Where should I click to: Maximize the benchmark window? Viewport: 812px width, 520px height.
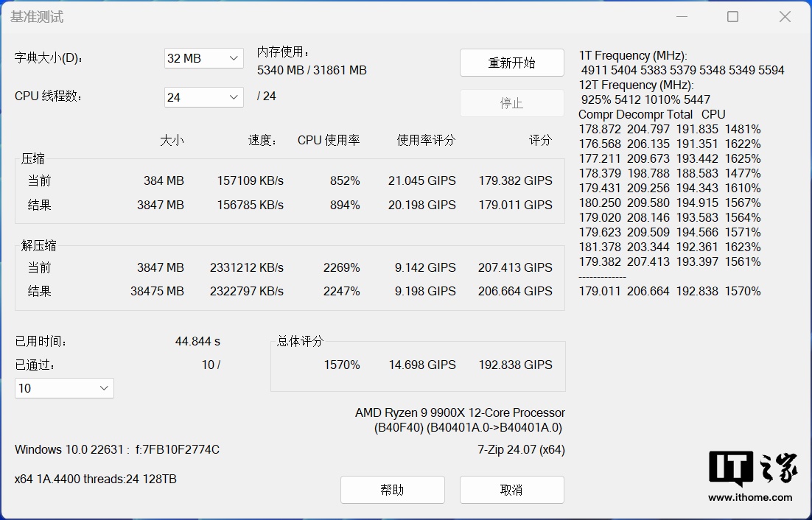pyautogui.click(x=732, y=17)
